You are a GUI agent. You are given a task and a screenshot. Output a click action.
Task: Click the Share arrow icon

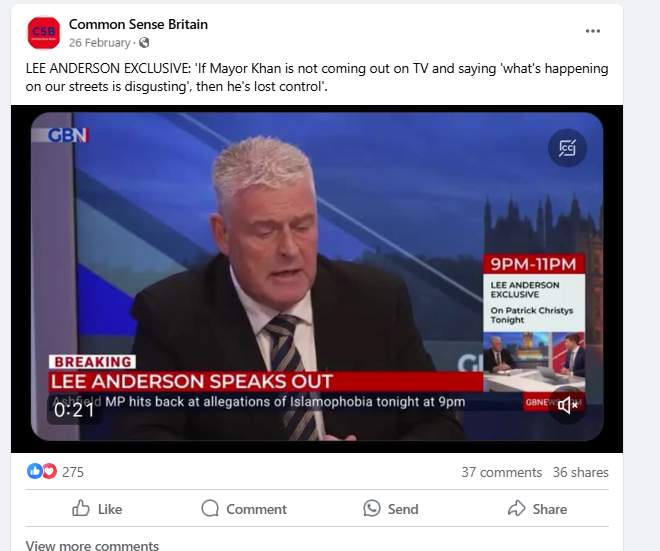pos(516,508)
